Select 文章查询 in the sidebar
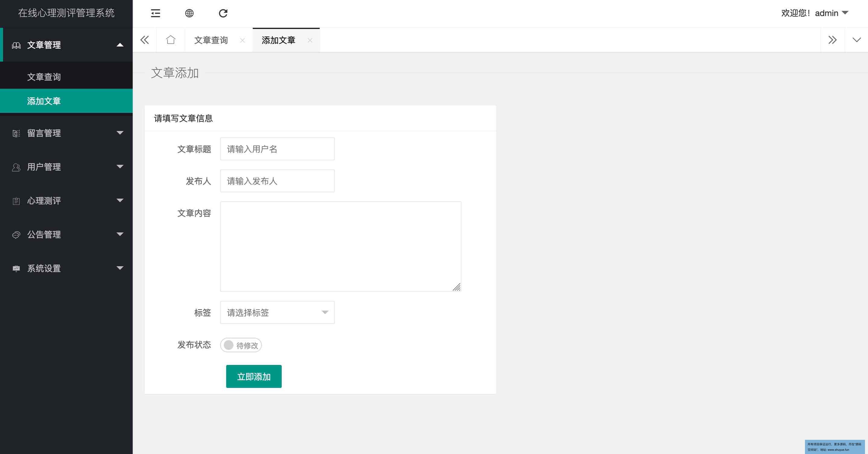This screenshot has width=868, height=454. 44,77
